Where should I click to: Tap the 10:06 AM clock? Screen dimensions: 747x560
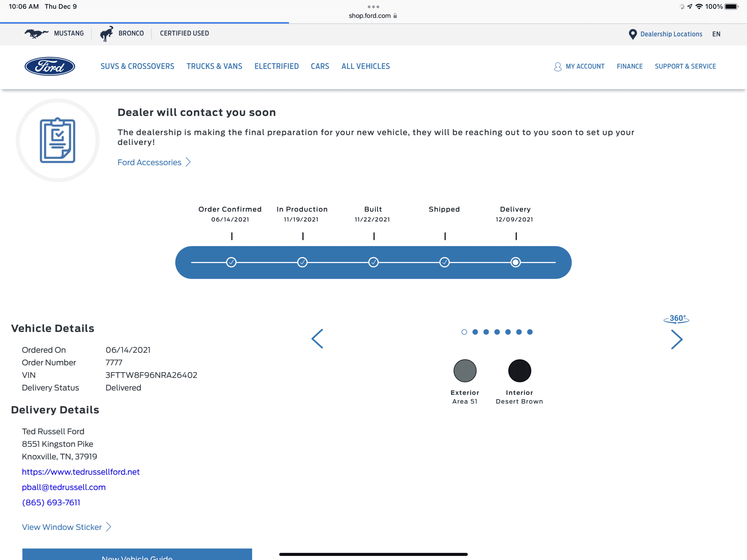tap(24, 7)
